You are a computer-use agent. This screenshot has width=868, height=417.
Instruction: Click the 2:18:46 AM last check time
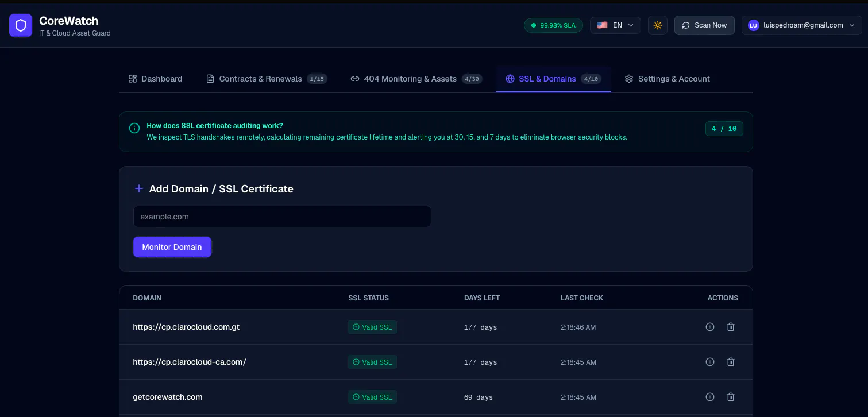click(x=578, y=327)
